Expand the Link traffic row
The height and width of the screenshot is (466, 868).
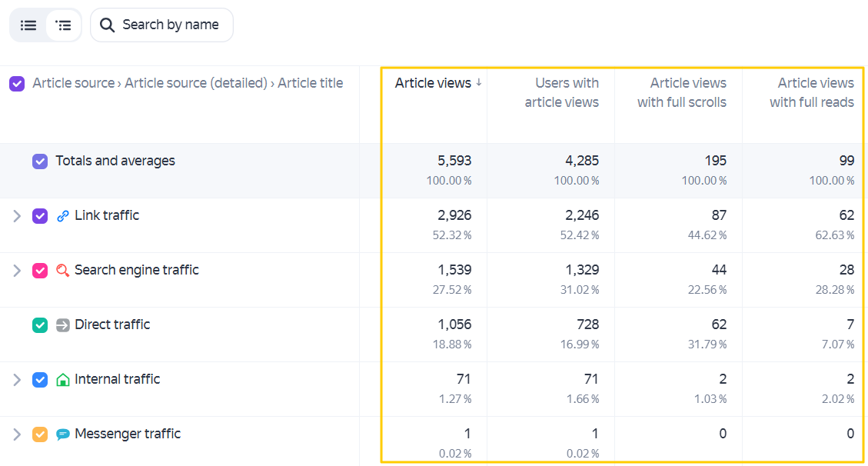click(17, 216)
